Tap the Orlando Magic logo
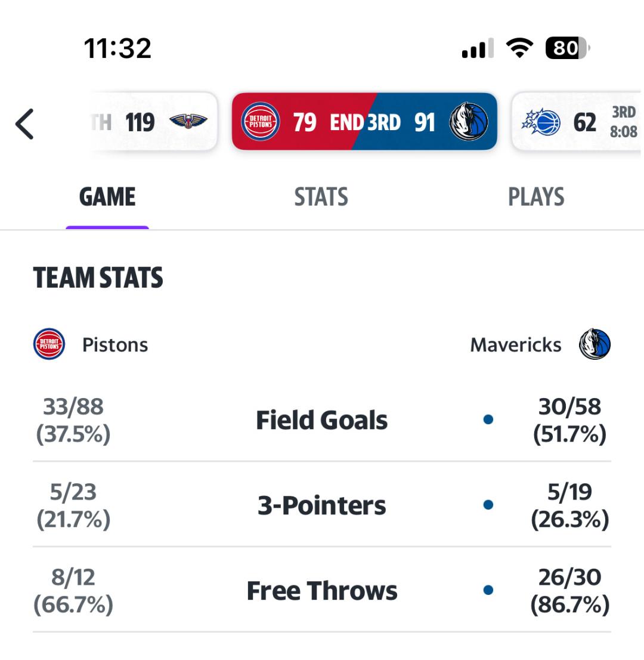The image size is (644, 660). [x=541, y=122]
